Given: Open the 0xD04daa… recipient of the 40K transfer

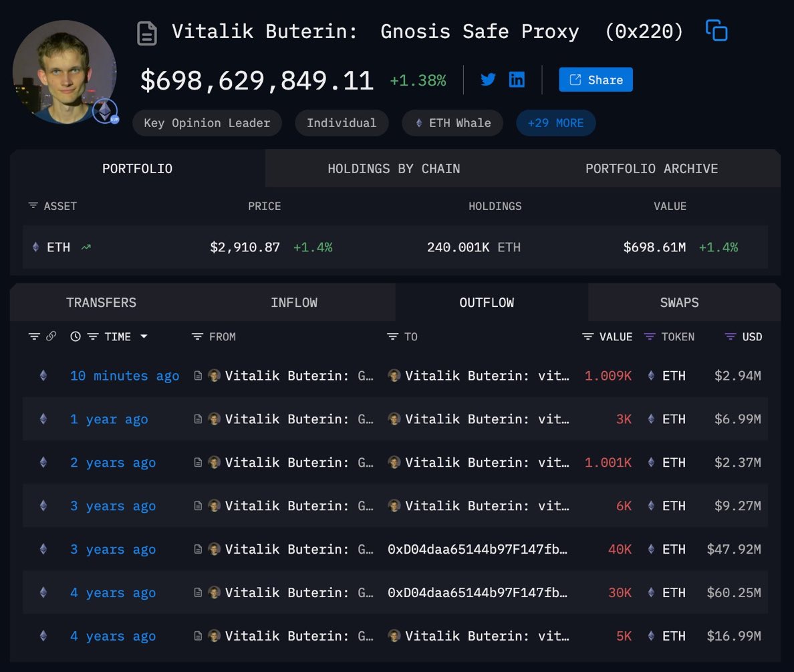Looking at the screenshot, I should coord(477,550).
